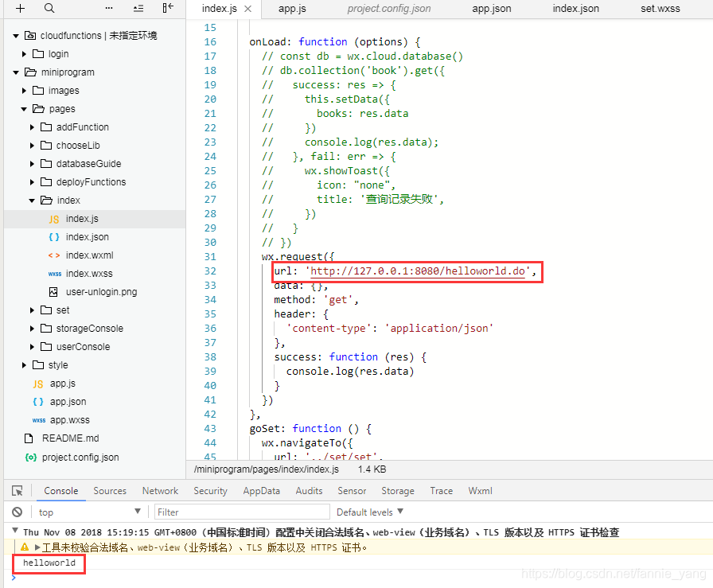Expand the login folder
713x588 pixels.
click(x=24, y=54)
